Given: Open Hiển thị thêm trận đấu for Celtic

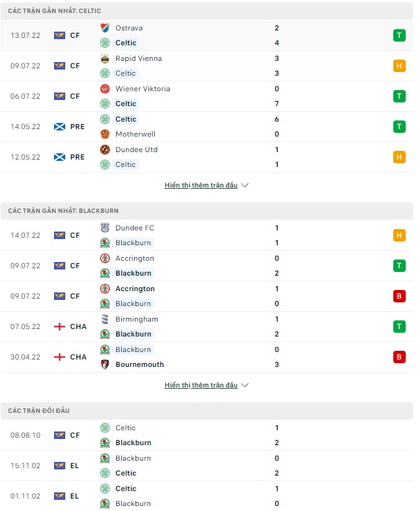Looking at the screenshot, I should pos(202,184).
